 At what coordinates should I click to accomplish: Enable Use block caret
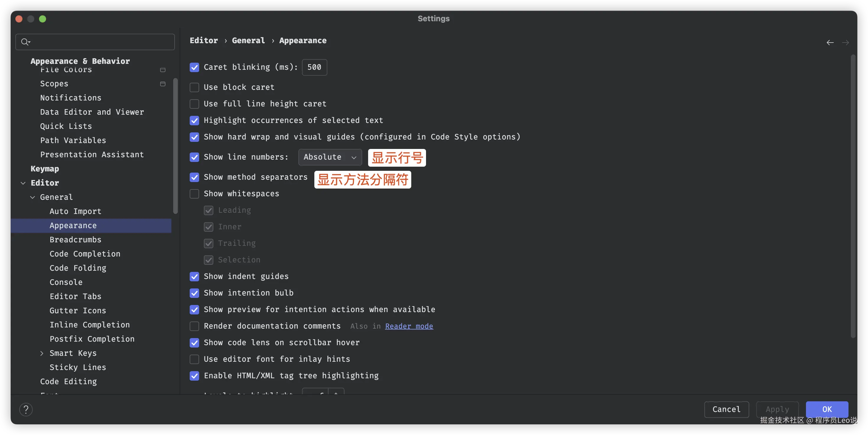click(x=194, y=87)
